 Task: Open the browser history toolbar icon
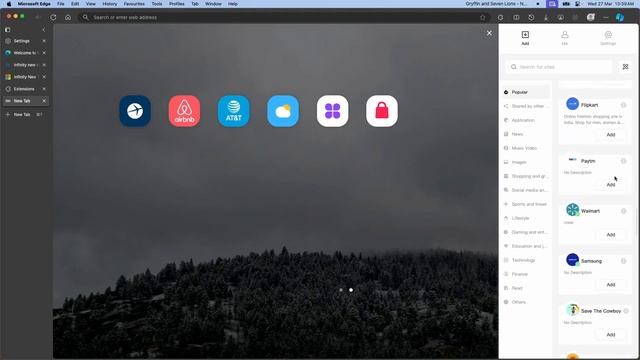(531, 17)
